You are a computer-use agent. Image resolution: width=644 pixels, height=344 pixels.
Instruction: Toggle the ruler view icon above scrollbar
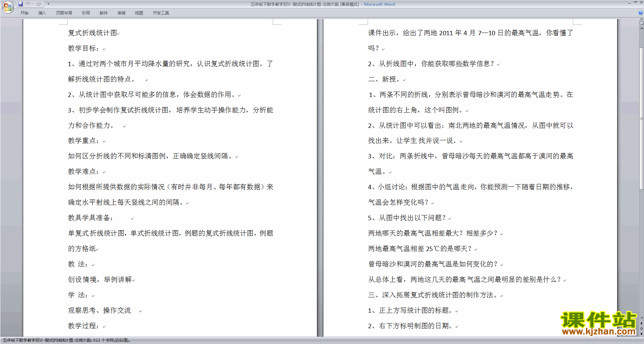641,23
